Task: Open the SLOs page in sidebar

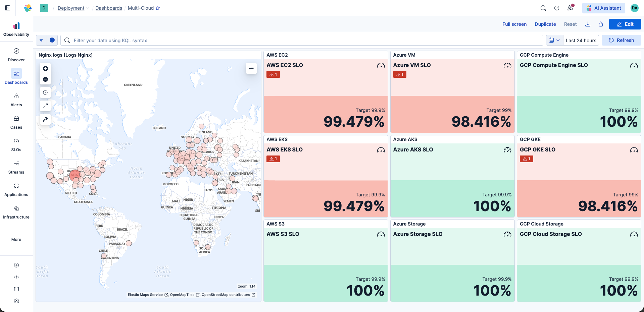Action: click(x=16, y=144)
